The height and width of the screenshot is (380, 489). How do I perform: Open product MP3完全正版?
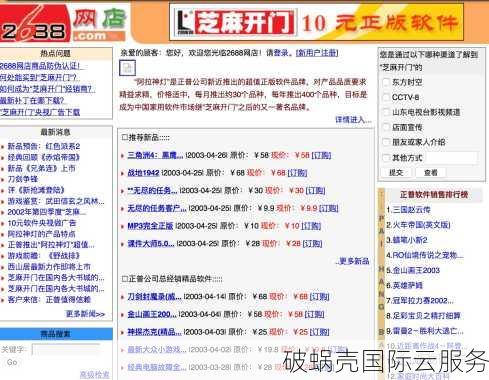[150, 226]
